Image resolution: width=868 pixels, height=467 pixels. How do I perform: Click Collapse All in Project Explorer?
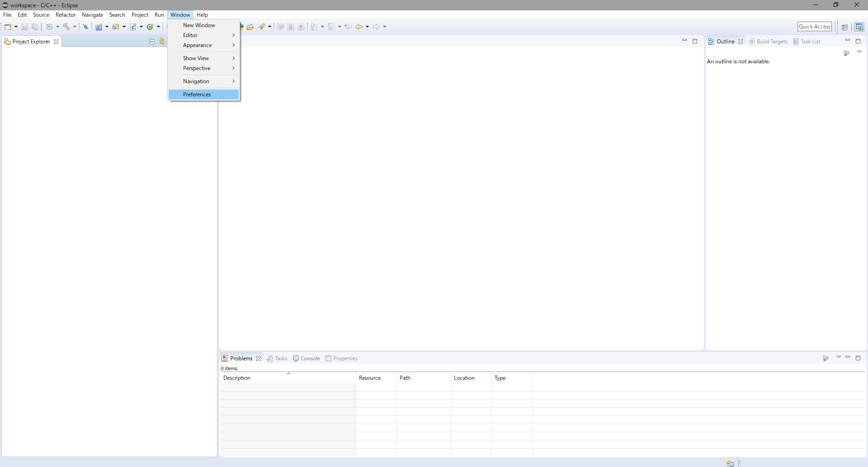click(x=152, y=42)
